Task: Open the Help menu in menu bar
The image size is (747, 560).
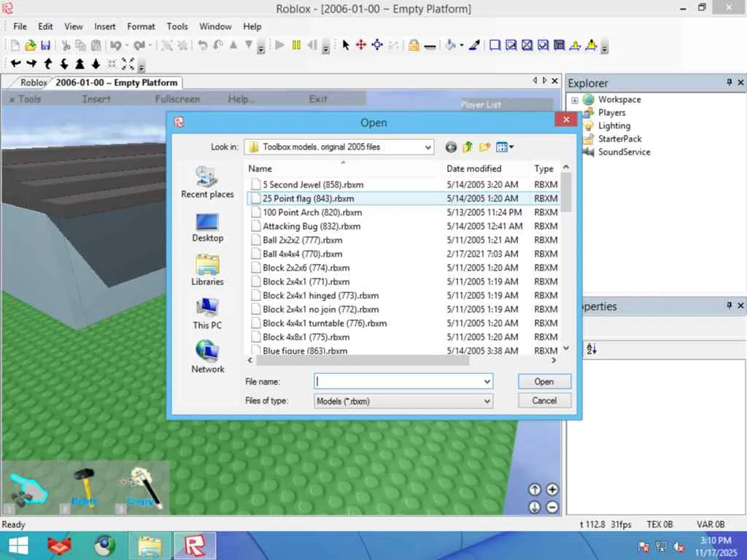Action: (x=252, y=27)
